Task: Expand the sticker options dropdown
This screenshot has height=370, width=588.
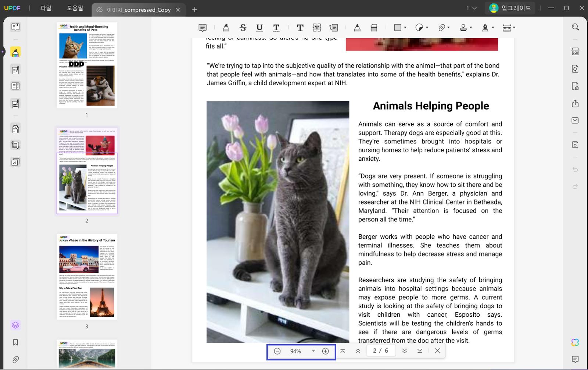Action: (427, 28)
